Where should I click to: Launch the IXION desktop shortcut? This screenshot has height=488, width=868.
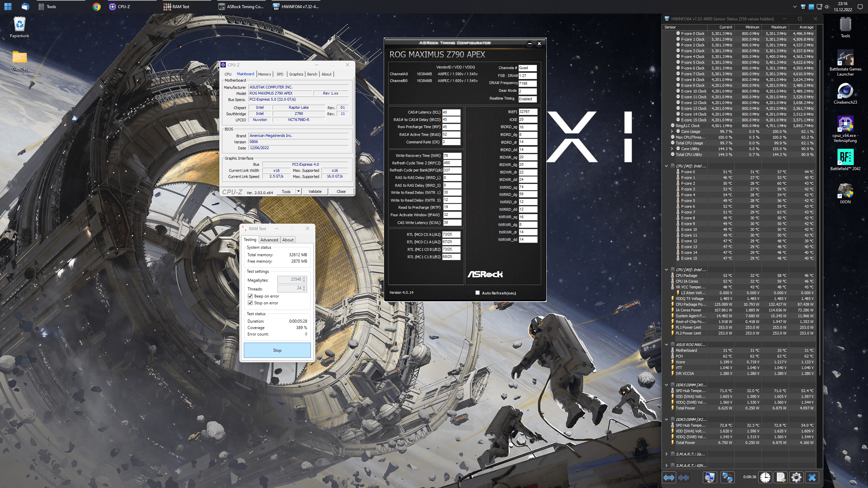[845, 194]
